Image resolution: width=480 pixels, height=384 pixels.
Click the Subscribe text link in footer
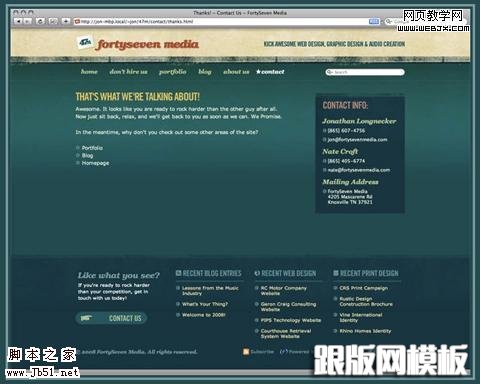[262, 352]
